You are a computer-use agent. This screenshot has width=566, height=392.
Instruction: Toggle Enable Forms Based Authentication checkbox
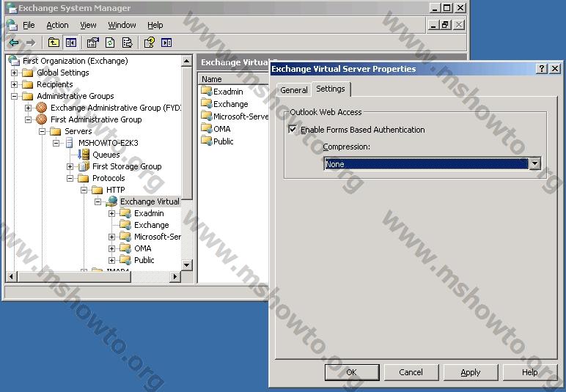(293, 129)
